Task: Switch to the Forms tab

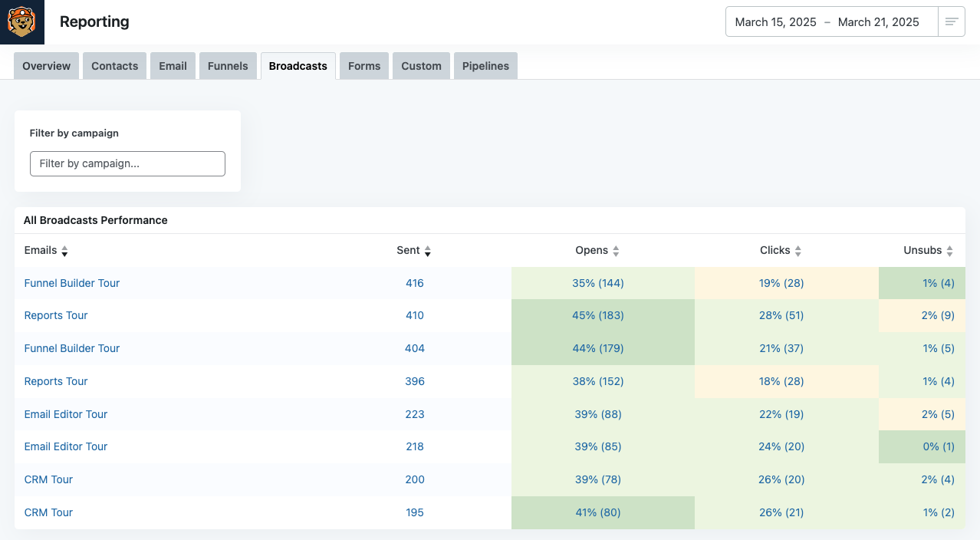Action: click(364, 66)
